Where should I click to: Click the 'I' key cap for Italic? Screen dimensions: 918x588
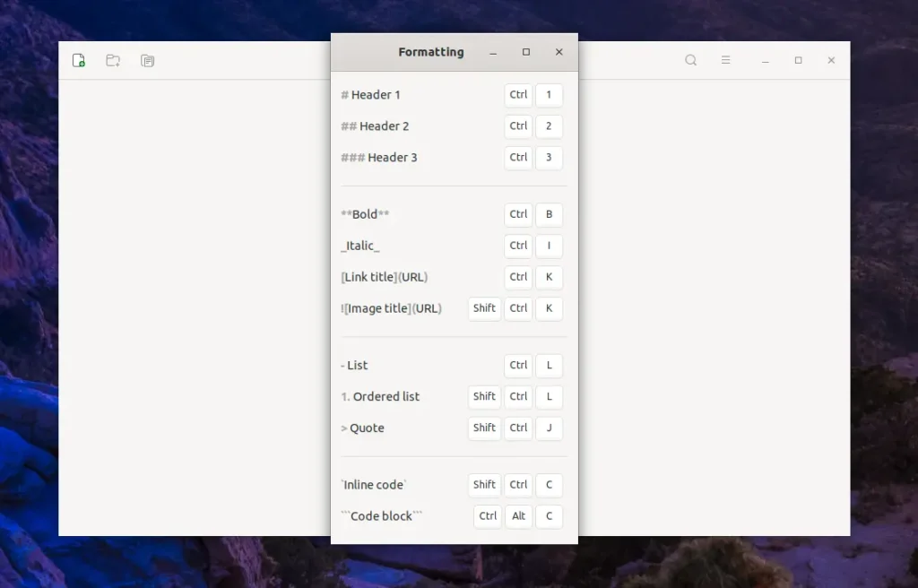click(549, 246)
